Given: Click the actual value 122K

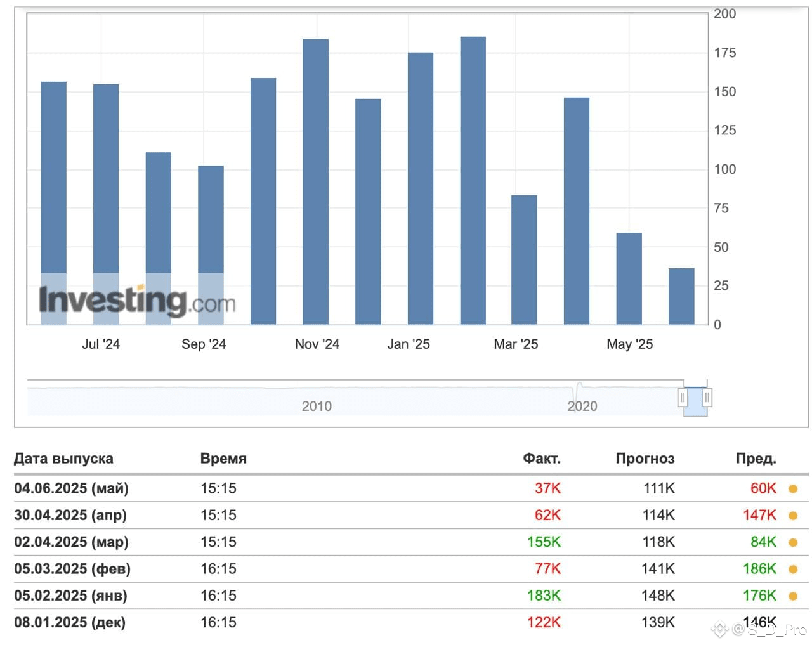Looking at the screenshot, I should click(544, 622).
